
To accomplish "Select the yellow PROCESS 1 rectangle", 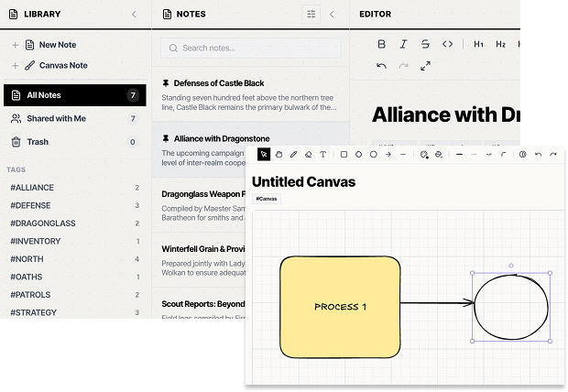I will (340, 307).
